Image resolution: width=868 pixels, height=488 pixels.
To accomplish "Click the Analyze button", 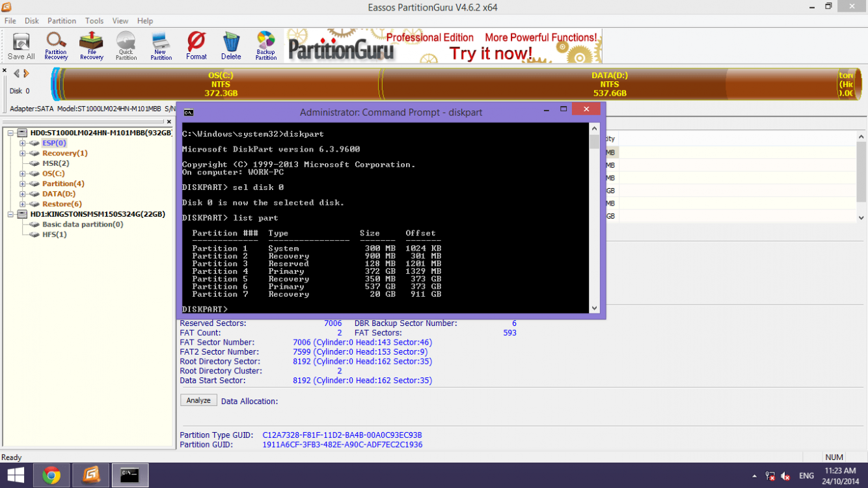I will point(198,400).
